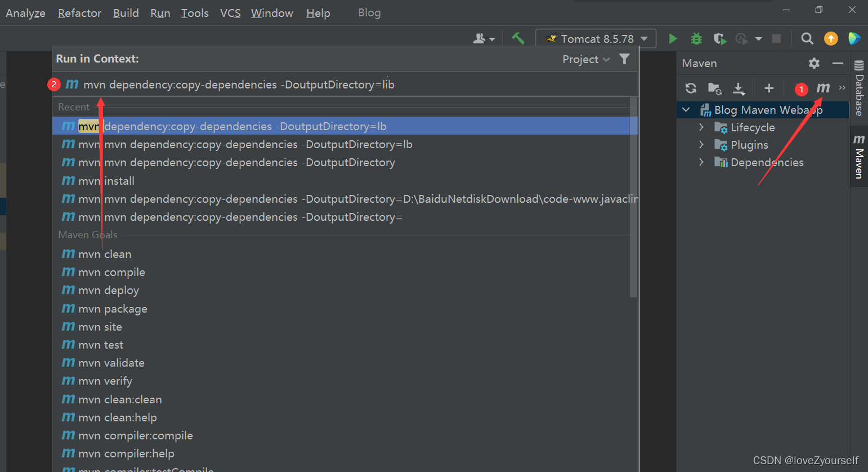Screen dimensions: 868x472
Task: Select the mvn clean:clean goal
Action: [345, 399]
